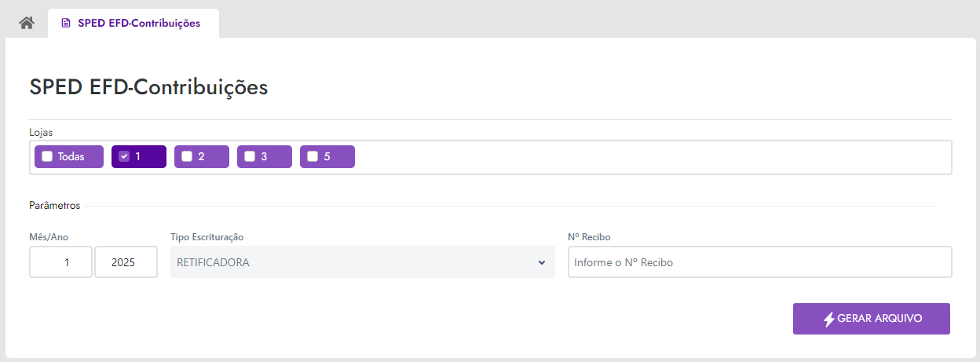Click the Mês/Ano field label

pos(48,236)
